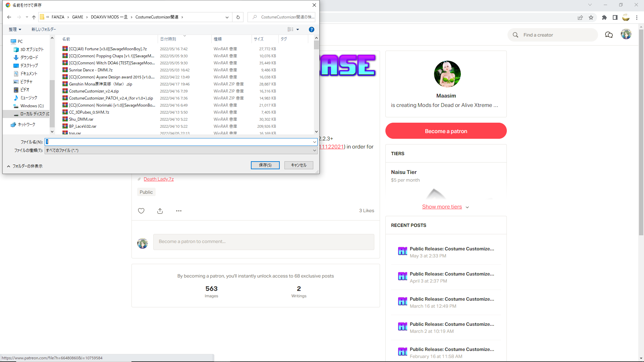Open ビデオ in sidebar

tap(21, 89)
